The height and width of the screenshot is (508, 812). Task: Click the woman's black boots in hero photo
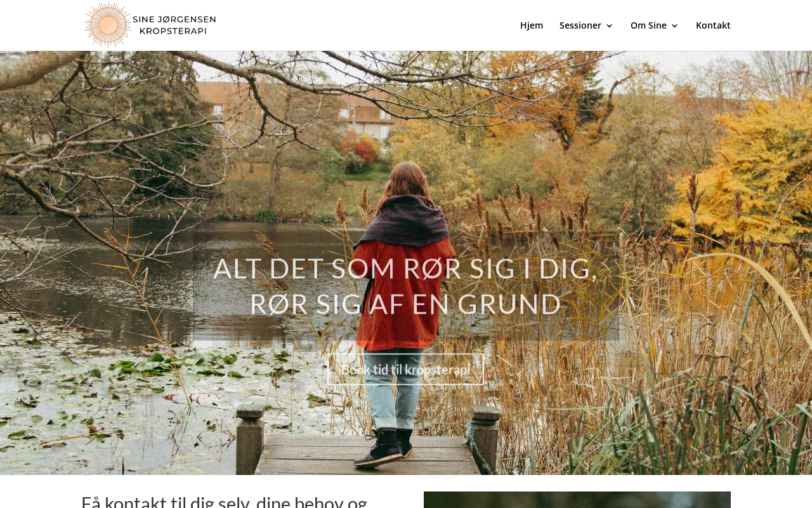coord(384,446)
